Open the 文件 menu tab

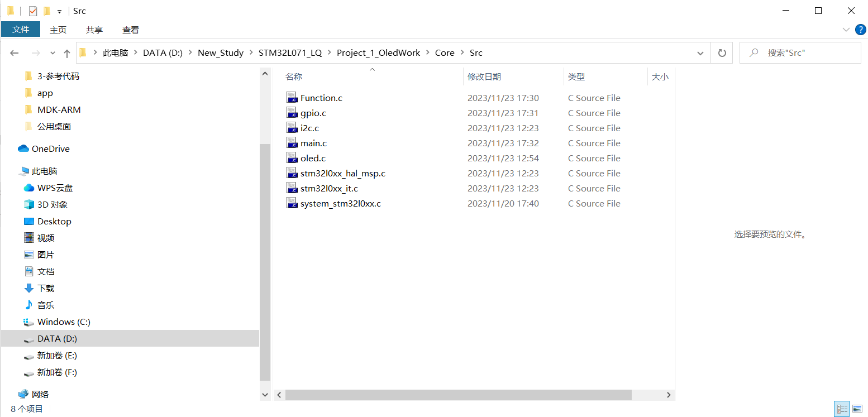coord(21,30)
